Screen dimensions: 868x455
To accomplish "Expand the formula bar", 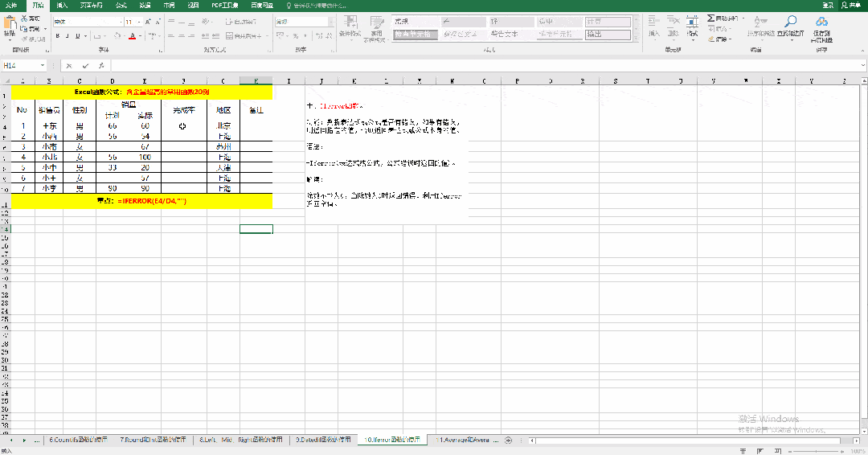I will pos(863,65).
